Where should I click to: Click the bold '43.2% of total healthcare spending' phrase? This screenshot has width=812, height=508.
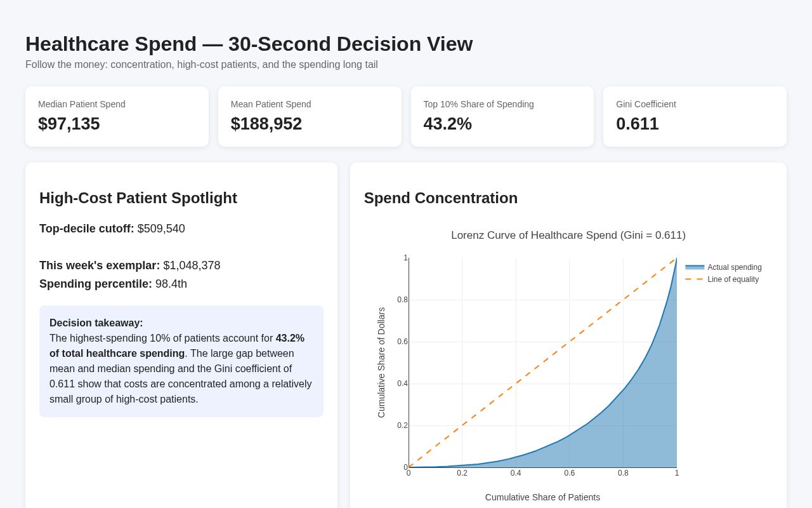pos(177,346)
